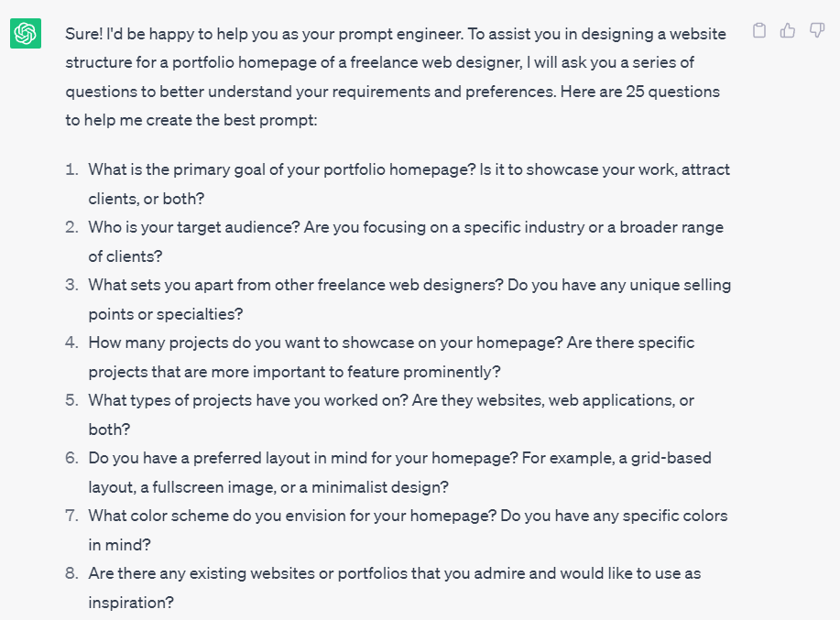Click the list number "1." marker

(71, 170)
